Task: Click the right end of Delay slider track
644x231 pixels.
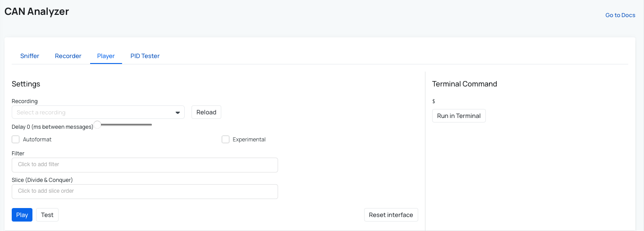Action: (151, 125)
